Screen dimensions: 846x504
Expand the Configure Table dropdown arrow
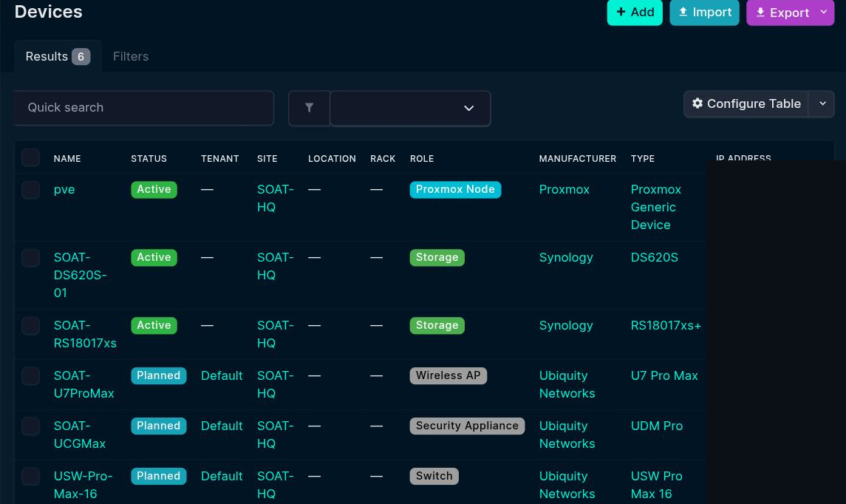tap(822, 103)
